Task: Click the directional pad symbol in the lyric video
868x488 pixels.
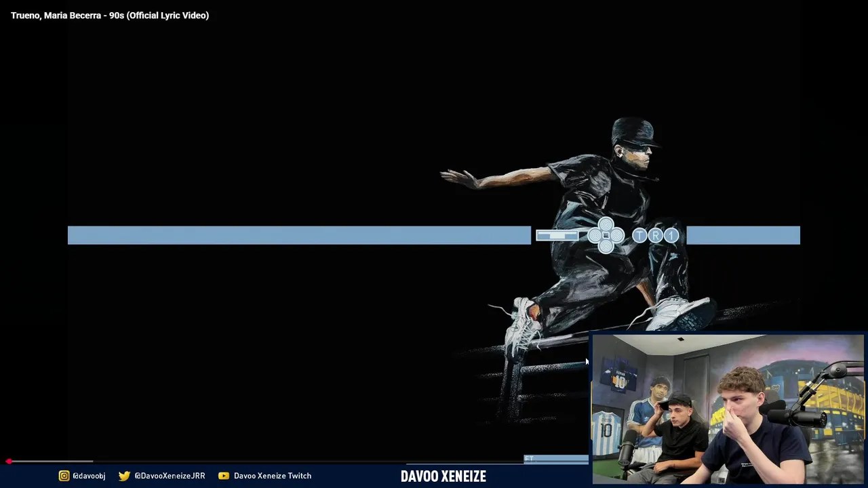Action: [606, 235]
